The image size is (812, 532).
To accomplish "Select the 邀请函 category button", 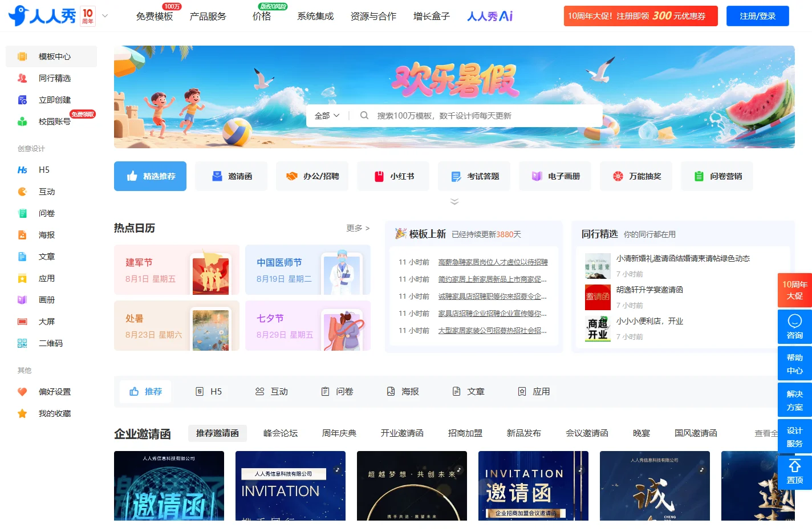I will pos(231,176).
